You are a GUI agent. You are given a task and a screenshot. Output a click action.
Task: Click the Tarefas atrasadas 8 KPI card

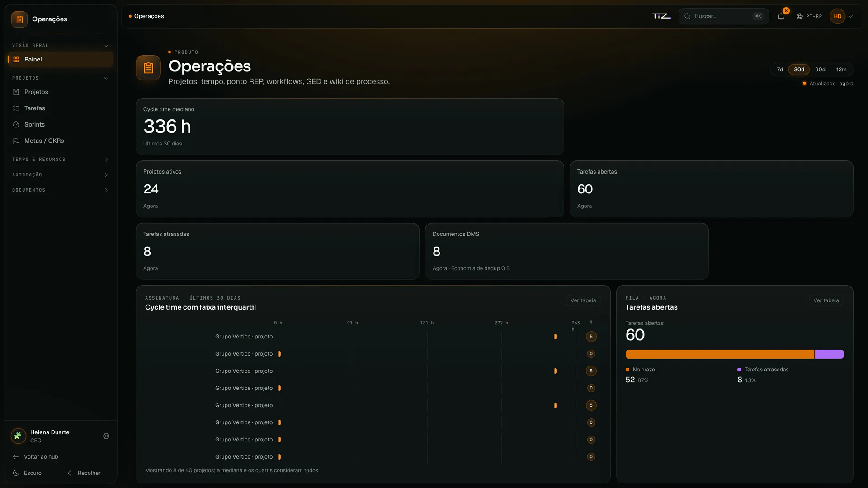coord(277,251)
